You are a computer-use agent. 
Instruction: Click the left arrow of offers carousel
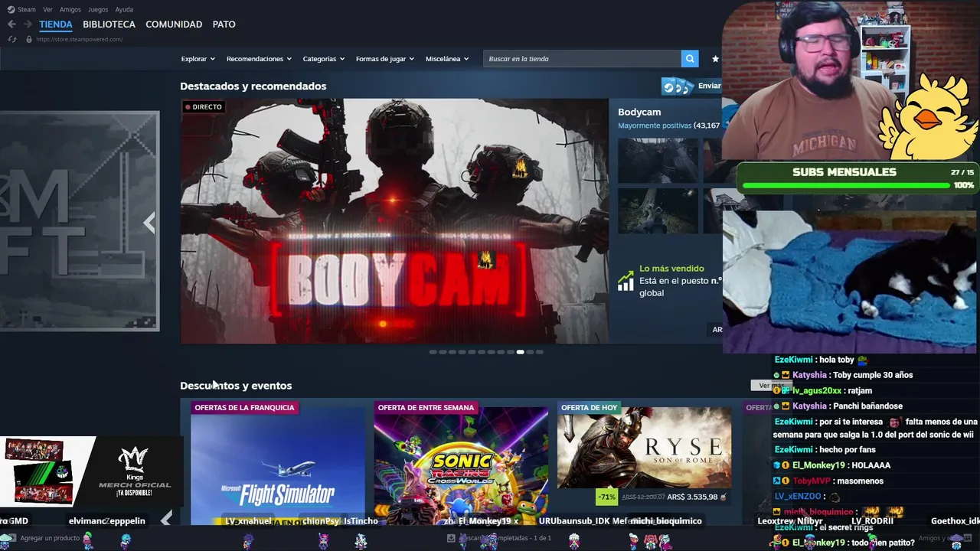click(166, 520)
